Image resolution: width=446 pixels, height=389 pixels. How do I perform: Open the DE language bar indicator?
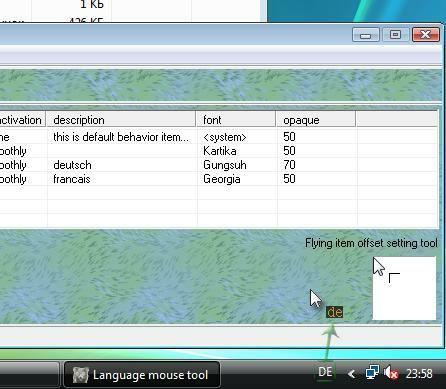(x=325, y=372)
